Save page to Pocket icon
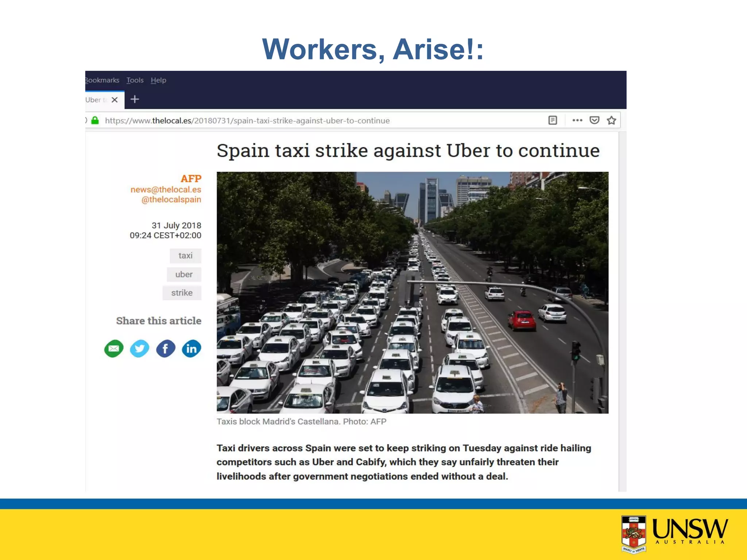The height and width of the screenshot is (560, 747). point(595,120)
